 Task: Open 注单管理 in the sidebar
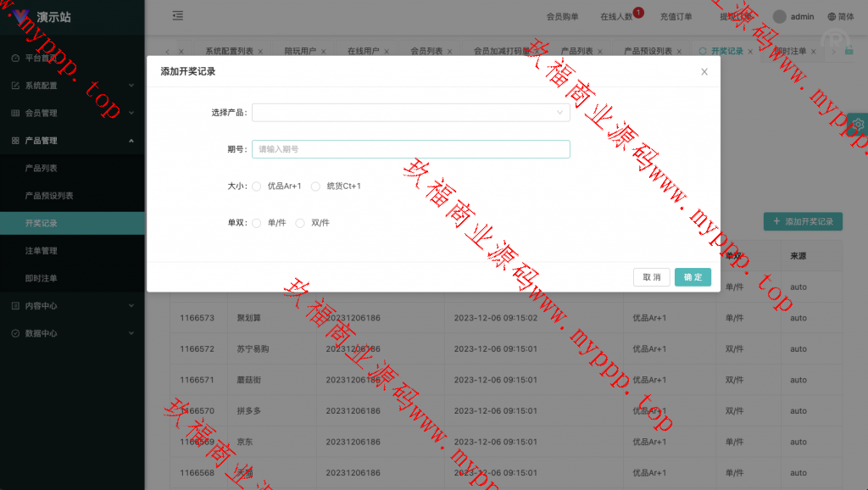pos(42,251)
